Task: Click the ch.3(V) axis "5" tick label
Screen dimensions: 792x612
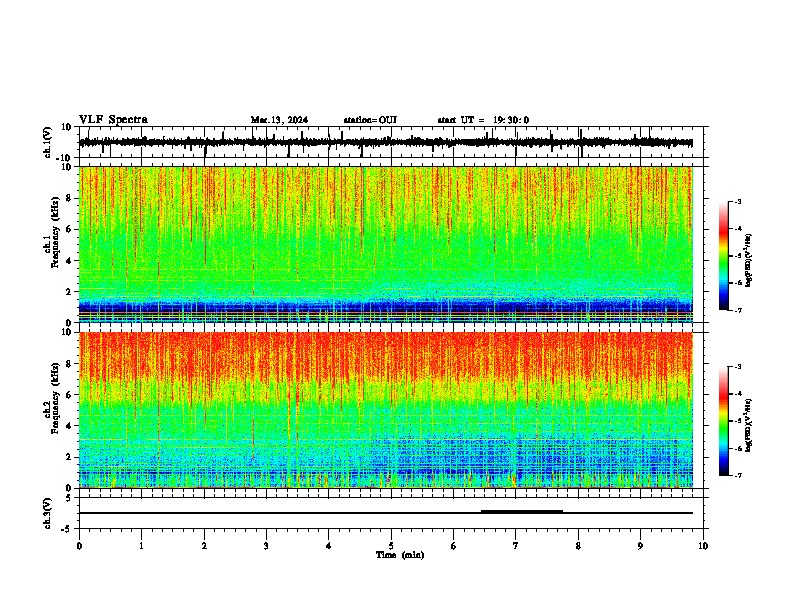Action: (69, 498)
